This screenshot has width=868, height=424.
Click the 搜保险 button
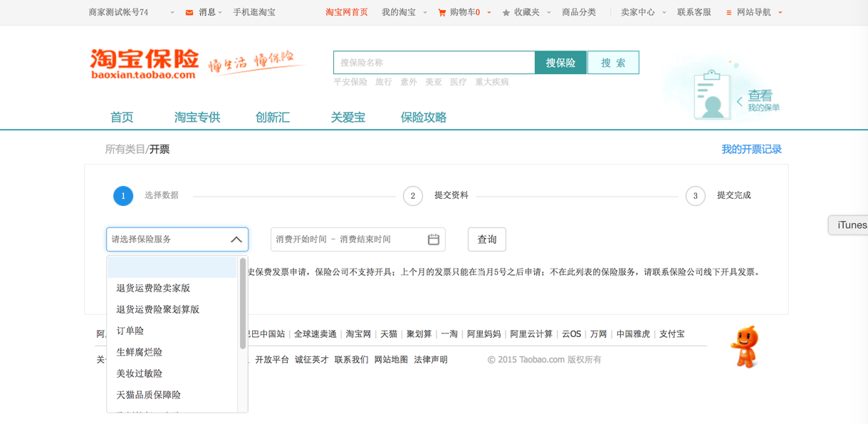tap(560, 63)
